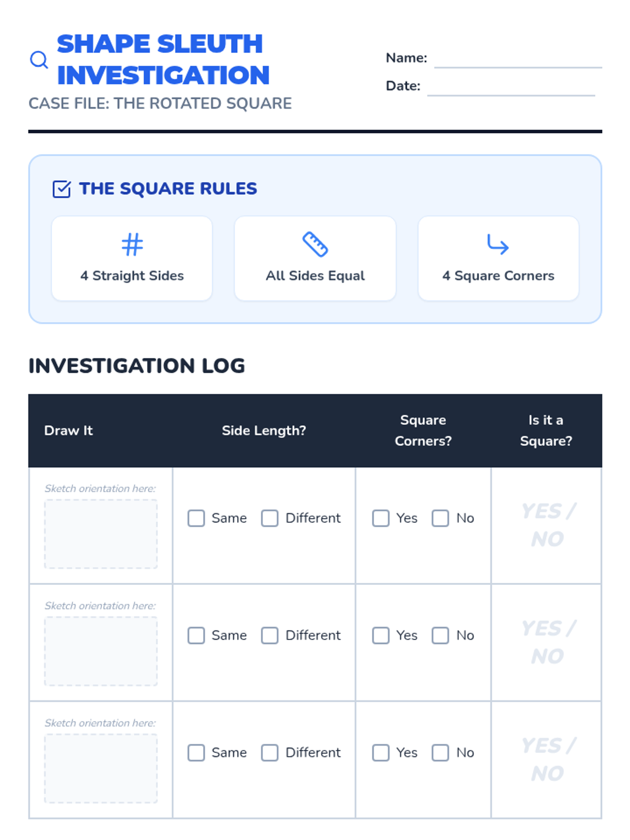The image size is (630, 840).
Task: Click the checkmark icon next to The Square Rules
Action: pos(61,189)
